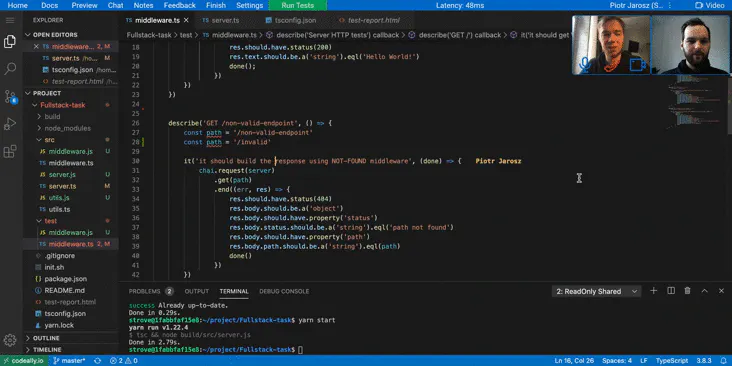Click the codeally.io remote indicator
Image resolution: width=732 pixels, height=366 pixels.
click(23, 361)
